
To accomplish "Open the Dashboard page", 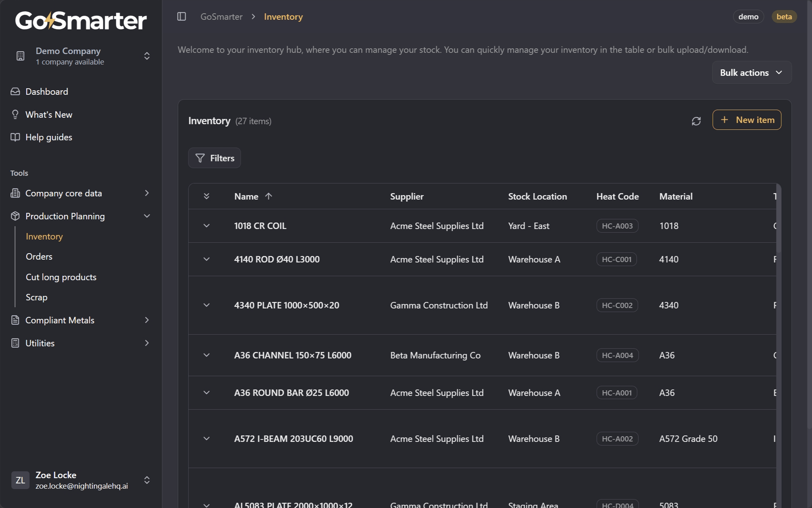I will pos(47,92).
